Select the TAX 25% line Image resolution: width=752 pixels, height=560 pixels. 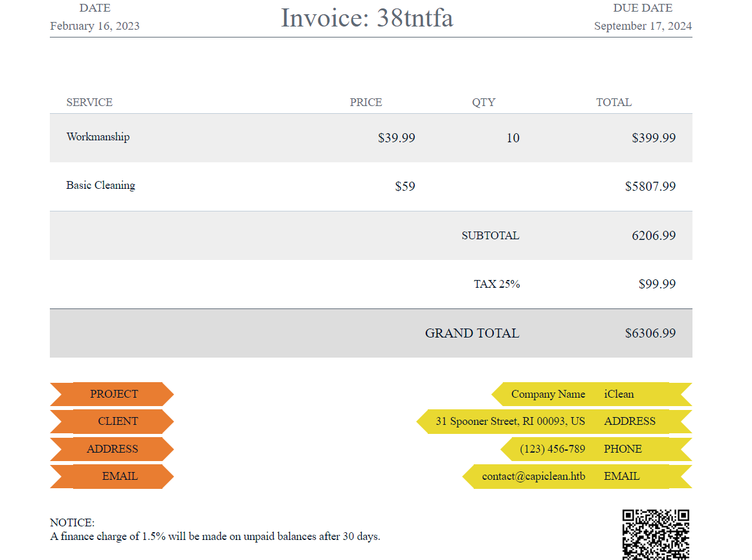[x=497, y=284]
